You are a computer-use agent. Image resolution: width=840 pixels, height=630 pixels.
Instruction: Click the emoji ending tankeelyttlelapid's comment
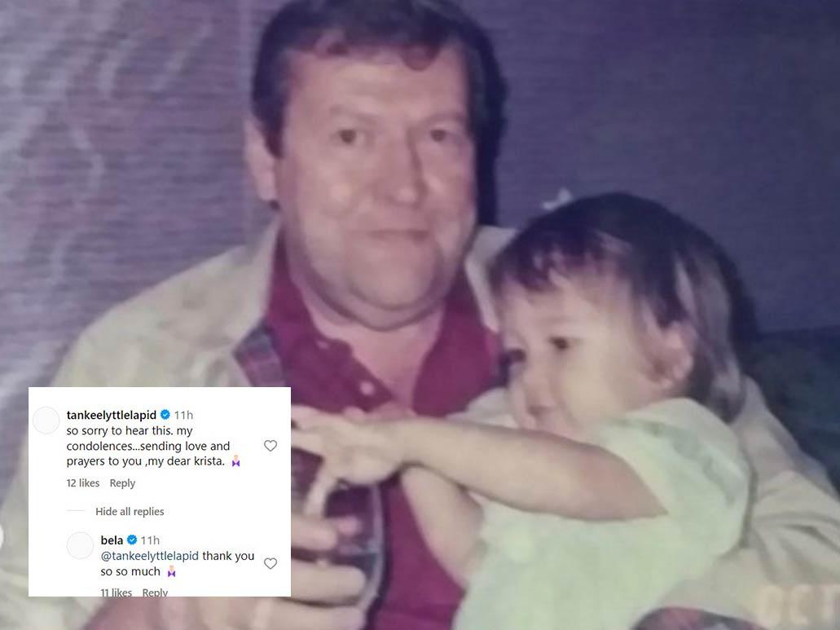[235, 461]
